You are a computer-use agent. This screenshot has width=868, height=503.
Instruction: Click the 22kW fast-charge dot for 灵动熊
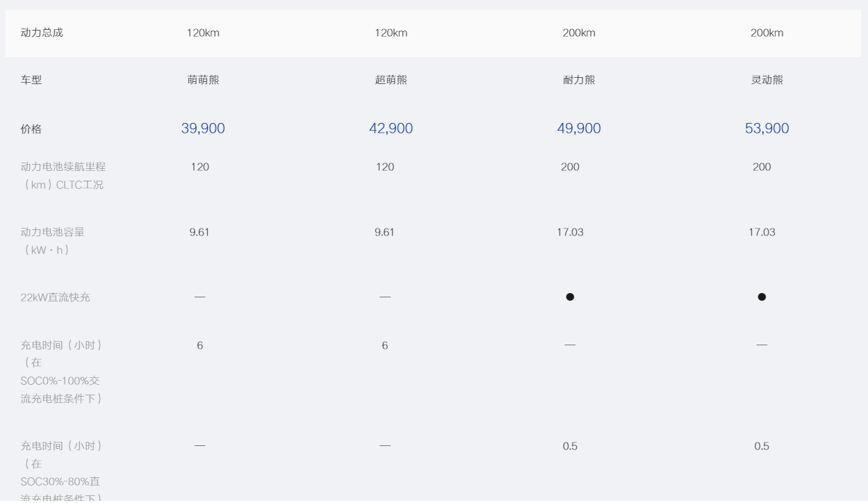tap(762, 297)
